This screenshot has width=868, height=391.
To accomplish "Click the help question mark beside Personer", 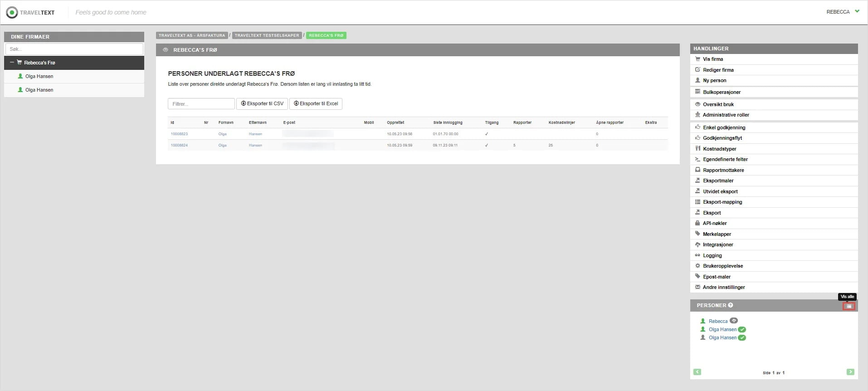I will pyautogui.click(x=730, y=305).
